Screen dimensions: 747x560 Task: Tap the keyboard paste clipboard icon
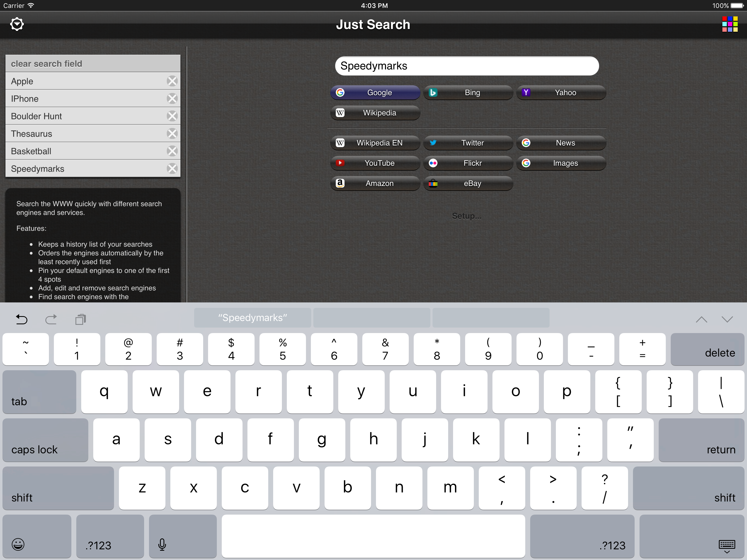(x=81, y=319)
